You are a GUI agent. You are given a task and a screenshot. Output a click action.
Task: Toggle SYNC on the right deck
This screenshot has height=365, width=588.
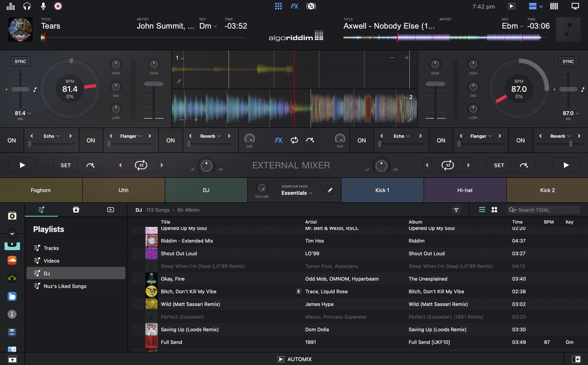568,61
